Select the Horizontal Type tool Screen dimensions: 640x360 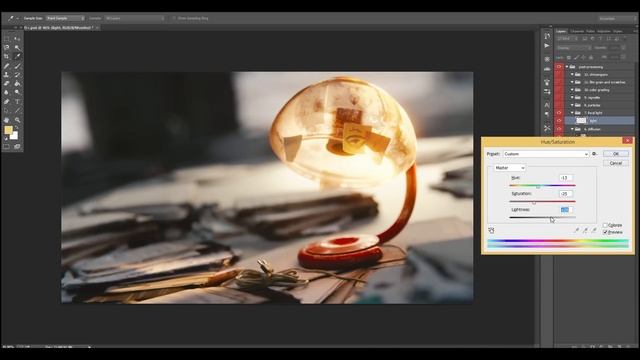tap(17, 101)
